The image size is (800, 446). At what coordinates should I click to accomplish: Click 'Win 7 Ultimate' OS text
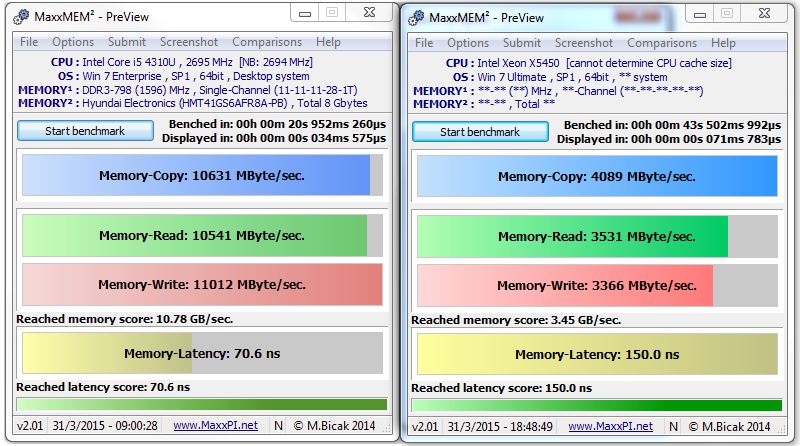click(512, 77)
